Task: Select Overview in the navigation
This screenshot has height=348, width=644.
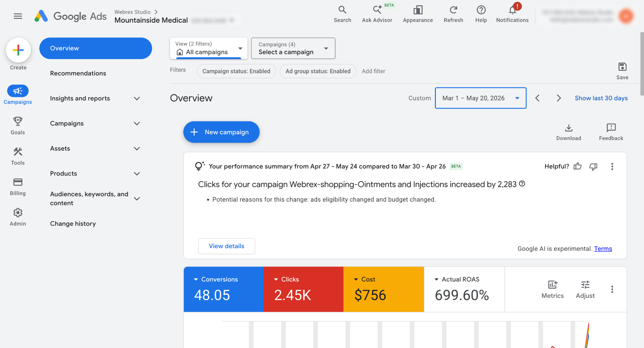Action: [x=96, y=48]
